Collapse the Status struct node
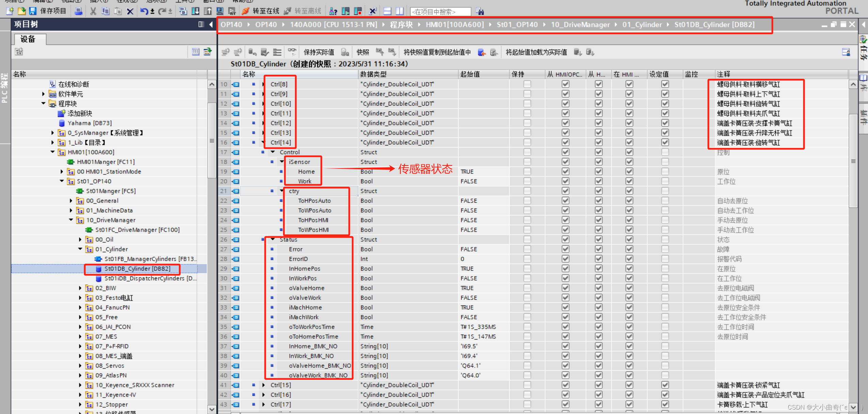868x414 pixels. [273, 240]
